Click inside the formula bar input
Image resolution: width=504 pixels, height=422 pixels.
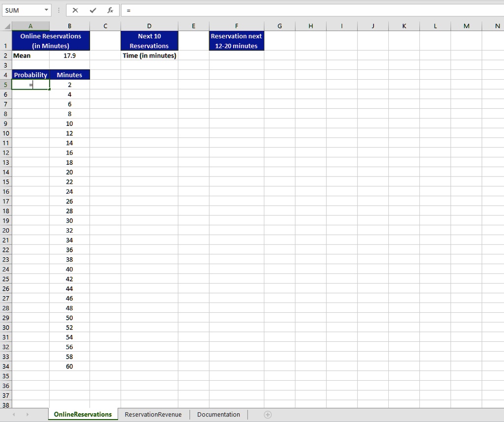tap(312, 10)
